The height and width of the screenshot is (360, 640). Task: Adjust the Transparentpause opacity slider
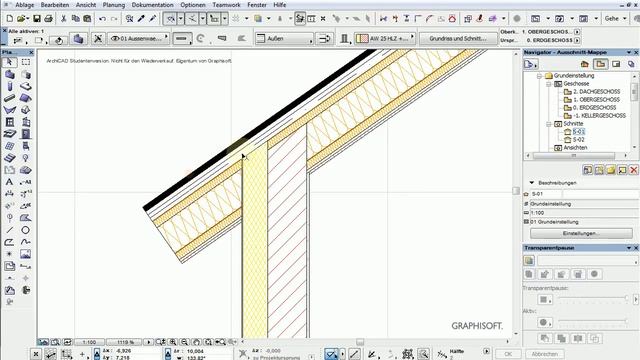coord(593,299)
